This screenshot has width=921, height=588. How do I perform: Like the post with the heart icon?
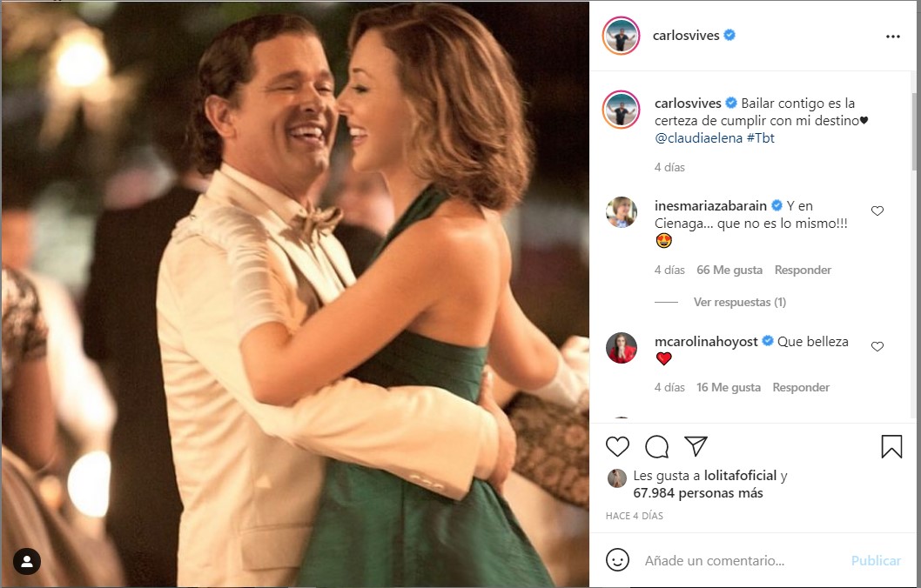tap(617, 447)
